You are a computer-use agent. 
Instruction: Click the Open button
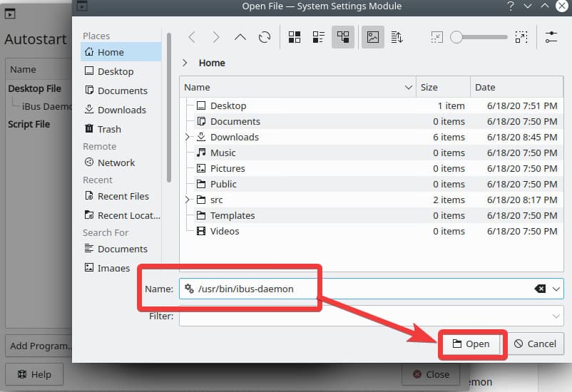(471, 344)
